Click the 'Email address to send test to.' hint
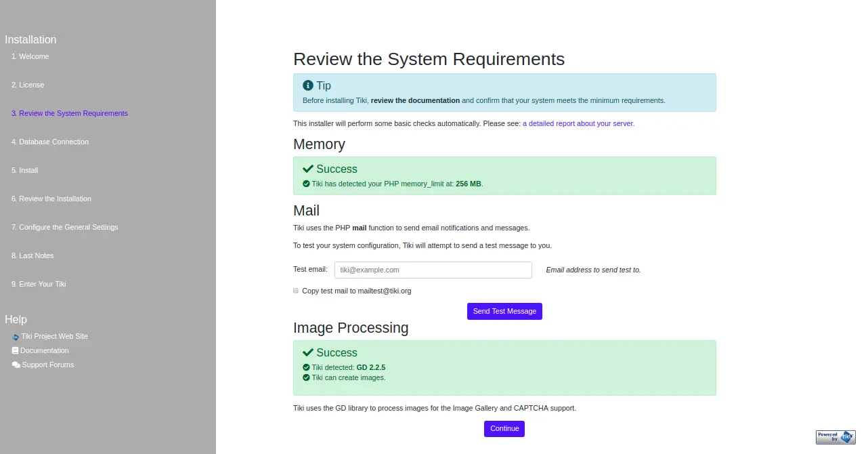The width and height of the screenshot is (868, 454). [x=593, y=270]
